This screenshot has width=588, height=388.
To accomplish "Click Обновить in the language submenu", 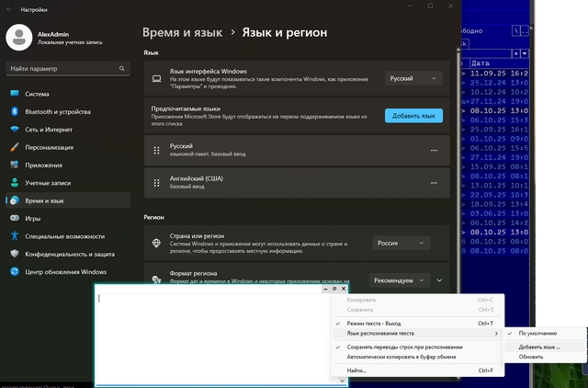I will click(530, 357).
